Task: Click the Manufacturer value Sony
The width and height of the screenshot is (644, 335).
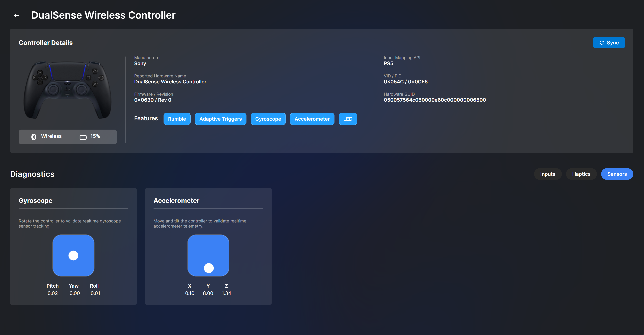Action: (x=140, y=63)
